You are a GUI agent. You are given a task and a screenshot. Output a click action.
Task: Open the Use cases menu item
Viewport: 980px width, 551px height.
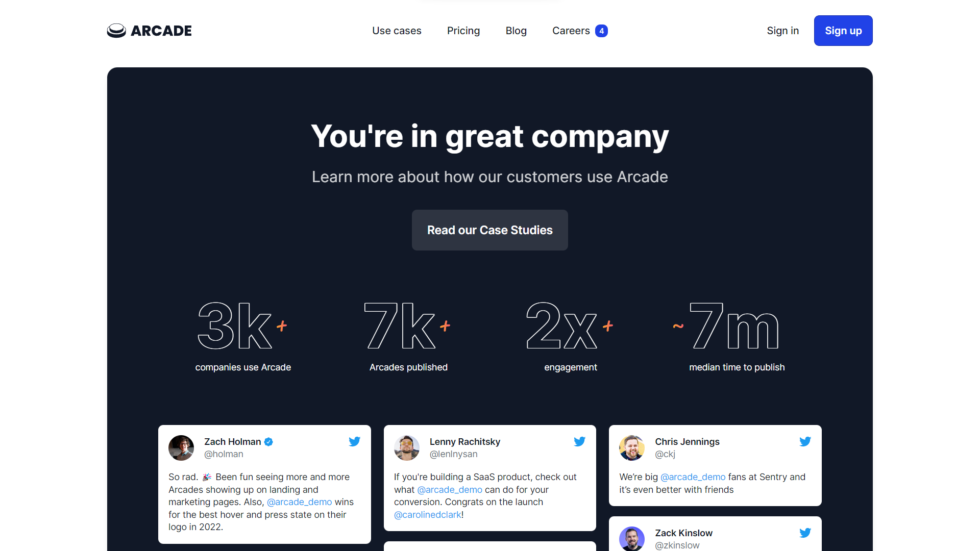click(397, 31)
